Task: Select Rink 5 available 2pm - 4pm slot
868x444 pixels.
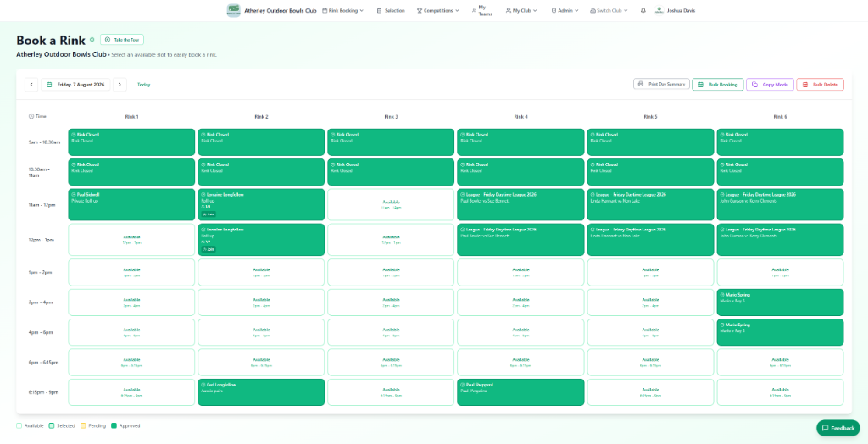Action: [x=650, y=302]
